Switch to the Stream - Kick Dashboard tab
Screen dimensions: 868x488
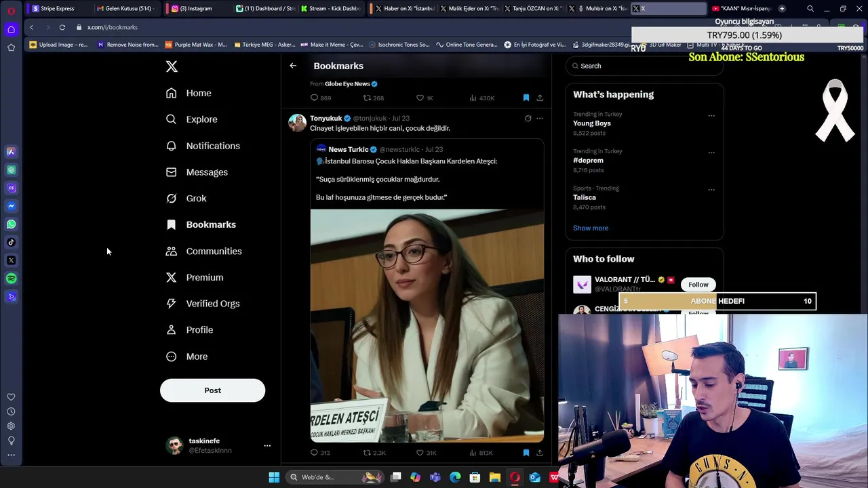coord(330,9)
